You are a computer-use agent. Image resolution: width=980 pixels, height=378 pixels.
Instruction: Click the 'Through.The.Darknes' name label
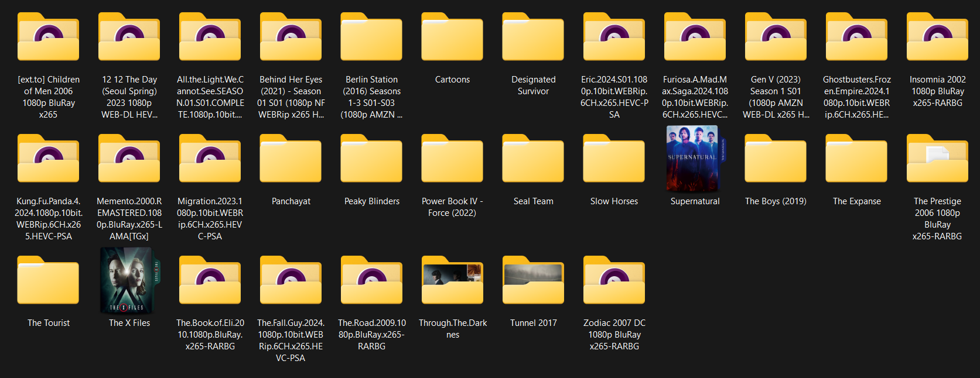pyautogui.click(x=453, y=329)
